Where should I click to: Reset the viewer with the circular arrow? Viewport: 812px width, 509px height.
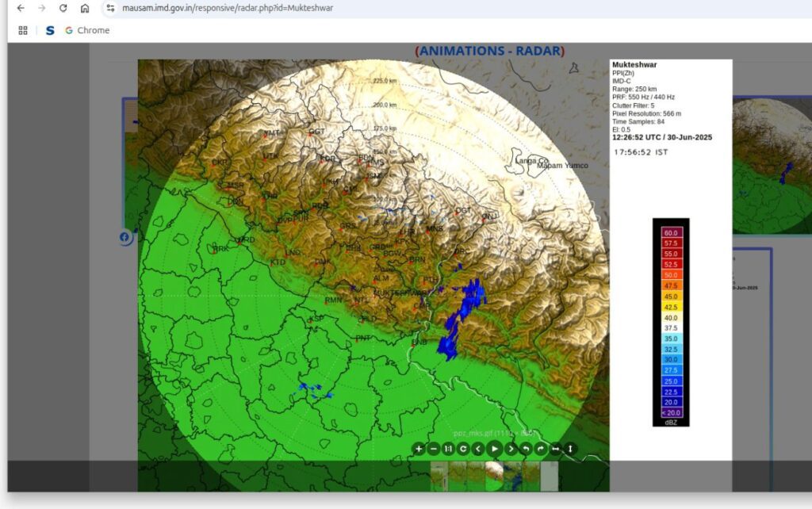(x=463, y=449)
